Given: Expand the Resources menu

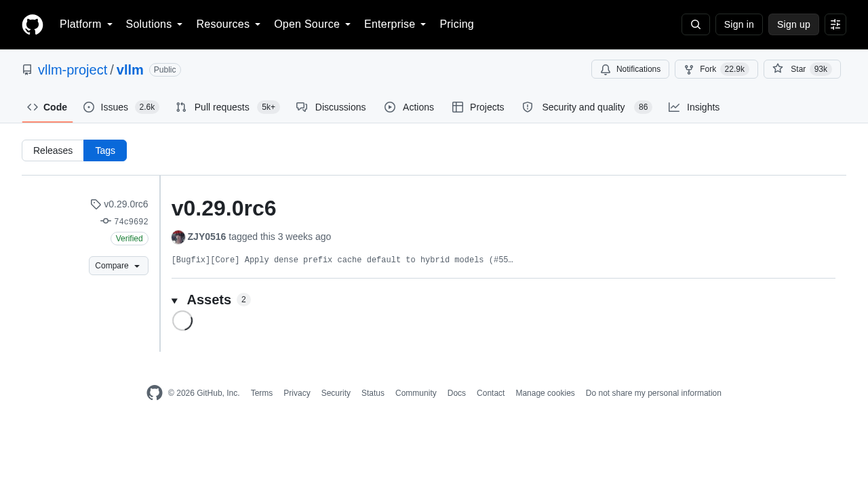Looking at the screenshot, I should click(x=229, y=24).
